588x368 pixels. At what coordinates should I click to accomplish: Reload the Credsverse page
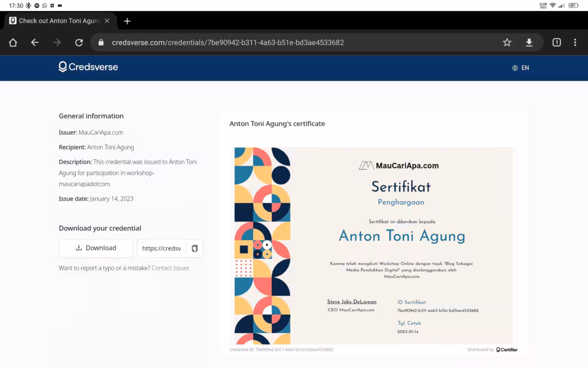click(79, 43)
